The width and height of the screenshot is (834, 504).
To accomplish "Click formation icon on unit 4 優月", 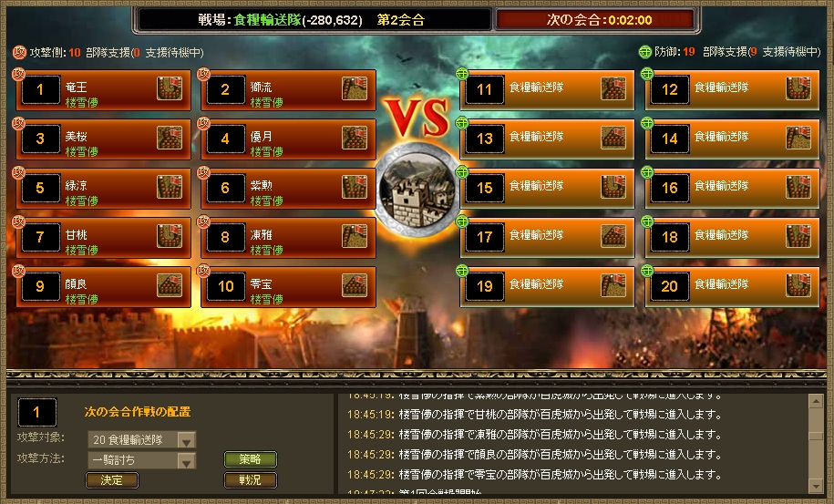I will pos(355,138).
